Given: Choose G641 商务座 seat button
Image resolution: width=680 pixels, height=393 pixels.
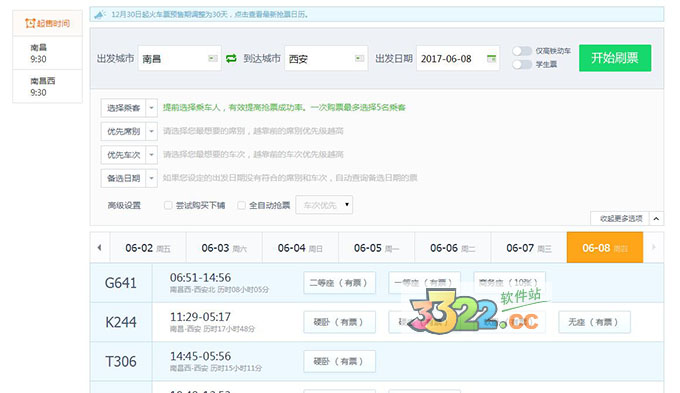Looking at the screenshot, I should [509, 283].
